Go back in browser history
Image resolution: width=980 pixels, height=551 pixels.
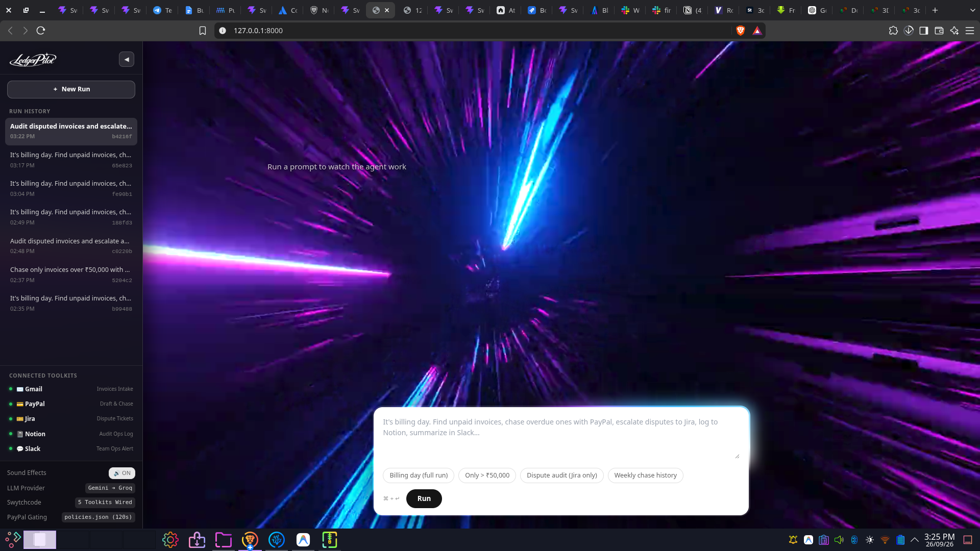point(10,31)
